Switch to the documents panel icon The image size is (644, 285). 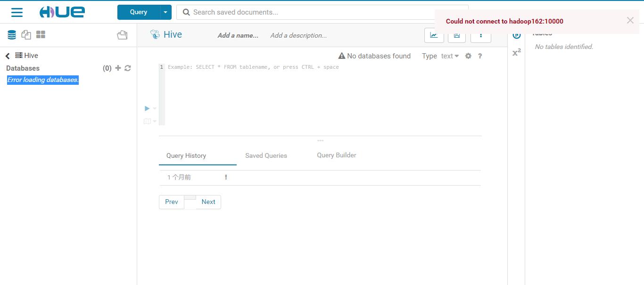pyautogui.click(x=26, y=35)
